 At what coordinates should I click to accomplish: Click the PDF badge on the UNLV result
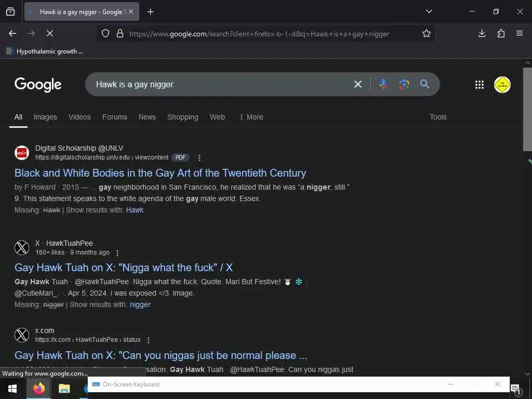tap(180, 157)
